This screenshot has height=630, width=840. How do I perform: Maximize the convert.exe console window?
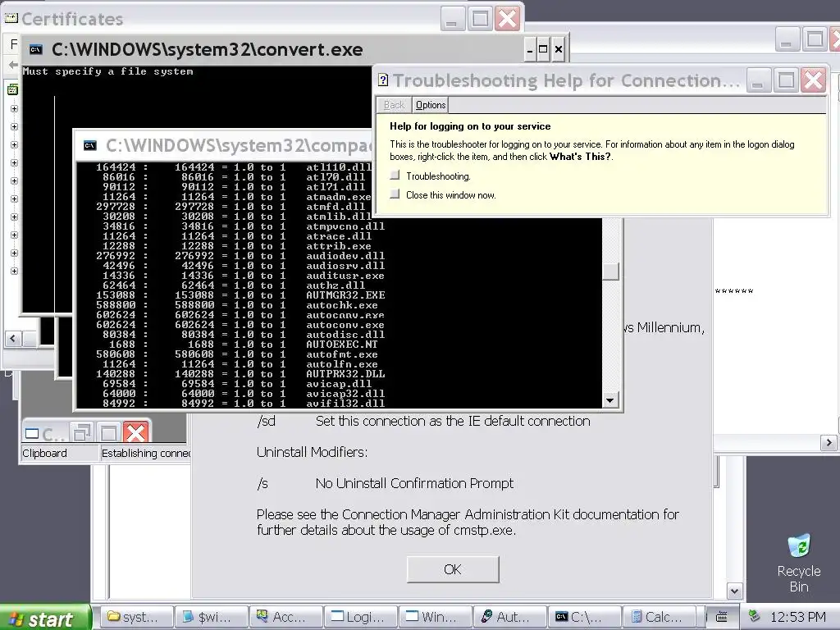pyautogui.click(x=543, y=50)
